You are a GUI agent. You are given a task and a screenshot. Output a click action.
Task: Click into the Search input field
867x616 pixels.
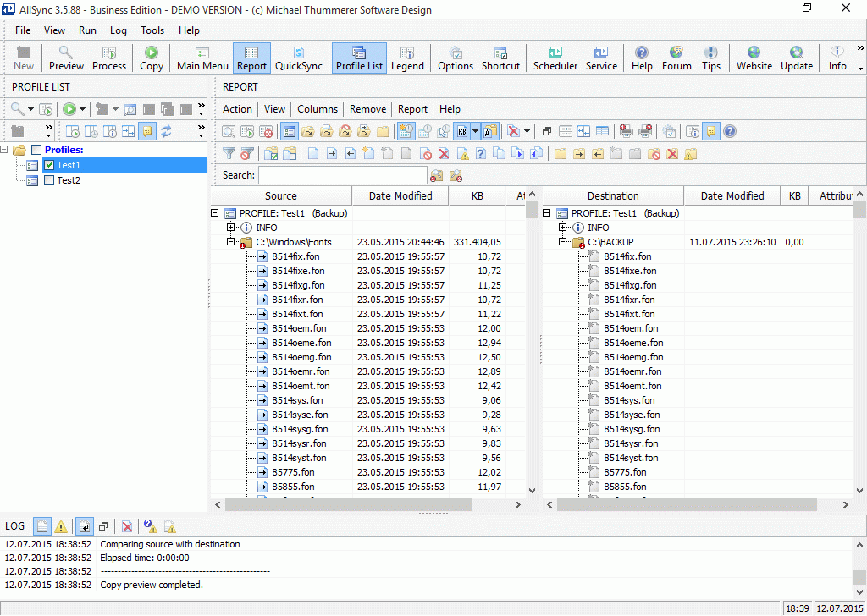click(343, 175)
